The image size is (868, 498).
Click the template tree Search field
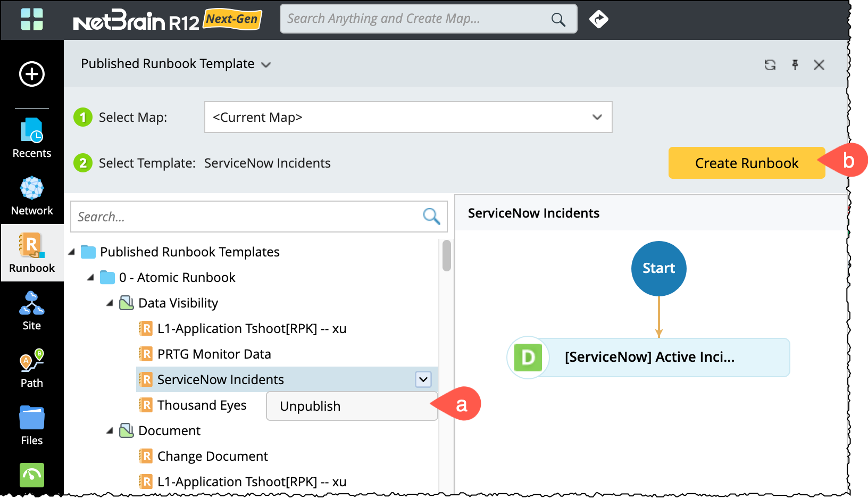(245, 217)
